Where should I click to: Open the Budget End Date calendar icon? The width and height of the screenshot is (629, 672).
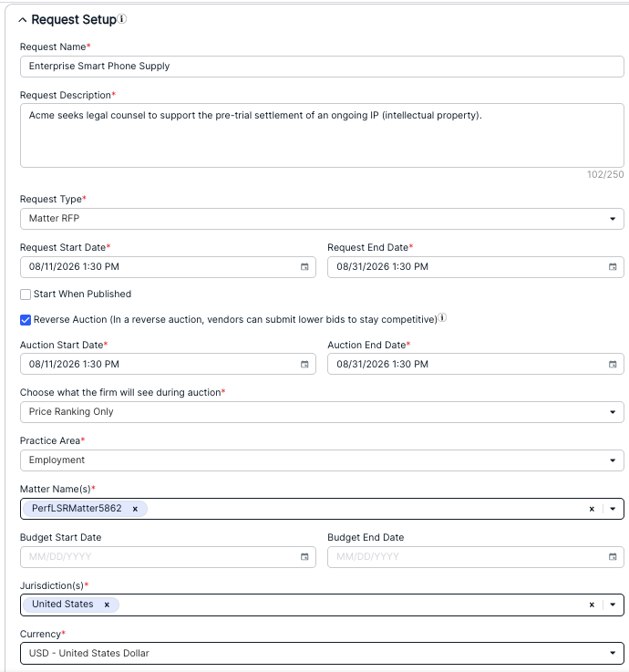[613, 556]
